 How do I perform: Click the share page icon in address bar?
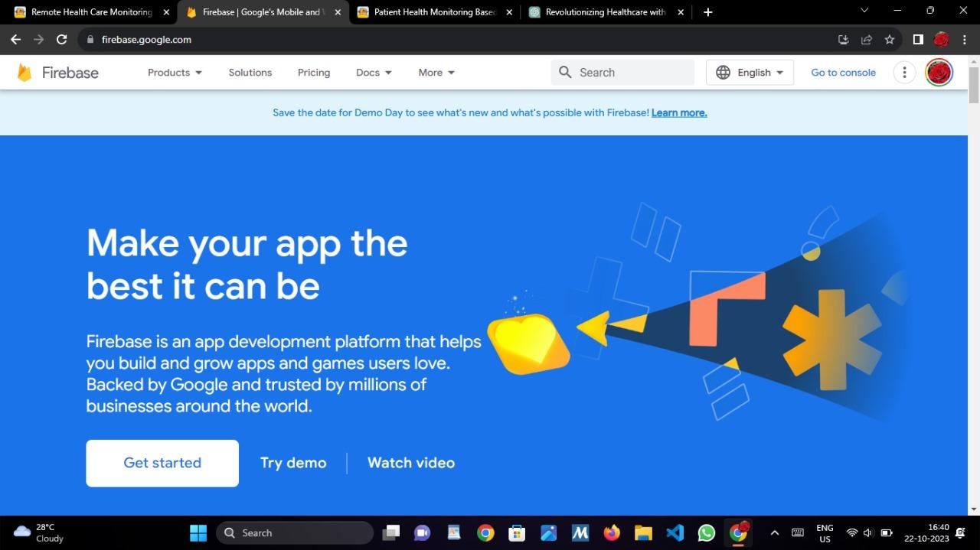pyautogui.click(x=867, y=40)
